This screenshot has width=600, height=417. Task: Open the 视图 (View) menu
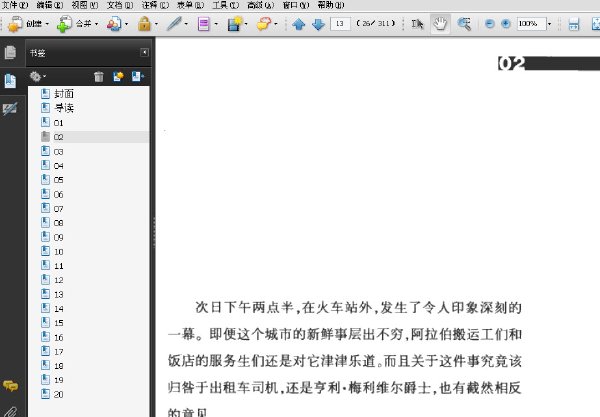coord(84,5)
